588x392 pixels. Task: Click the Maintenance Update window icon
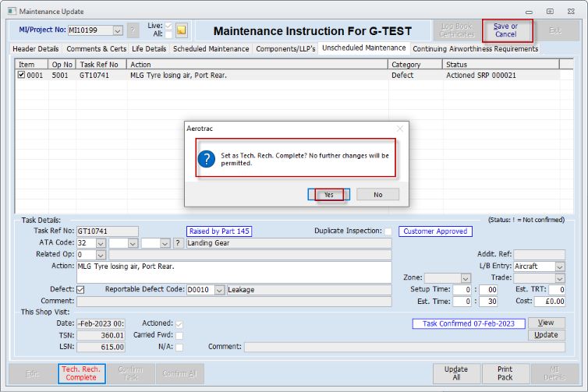tap(12, 11)
